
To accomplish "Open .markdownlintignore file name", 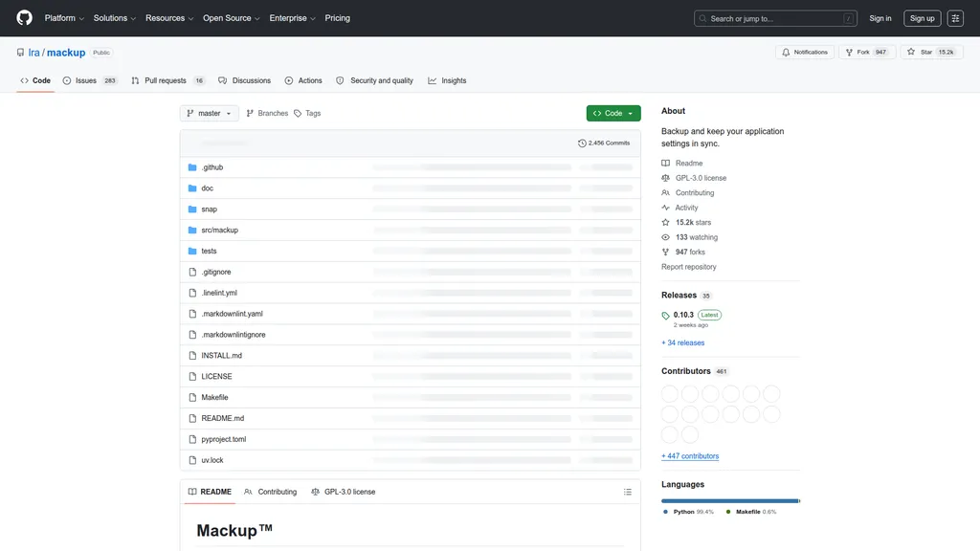I will click(234, 335).
